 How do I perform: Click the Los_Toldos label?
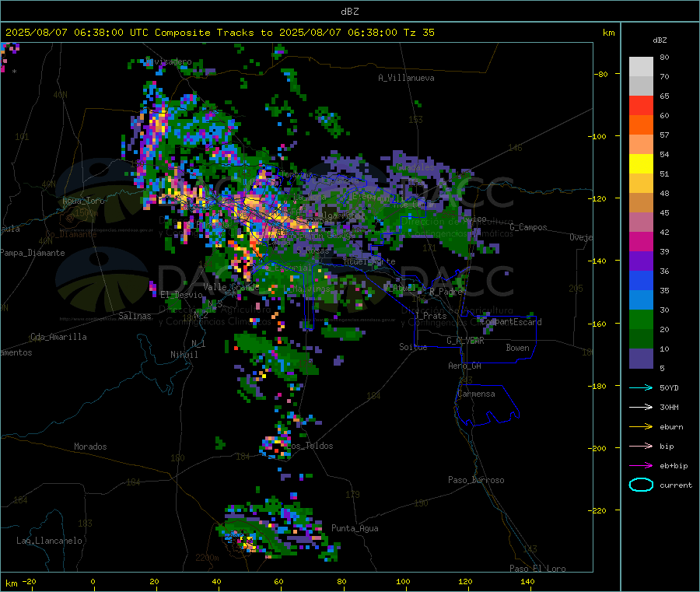[310, 446]
